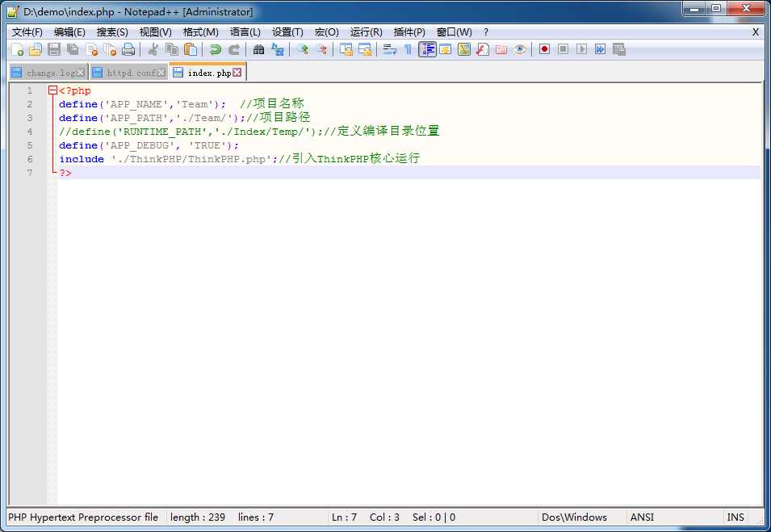Toggle the indent guide button
The image size is (771, 532).
click(427, 49)
